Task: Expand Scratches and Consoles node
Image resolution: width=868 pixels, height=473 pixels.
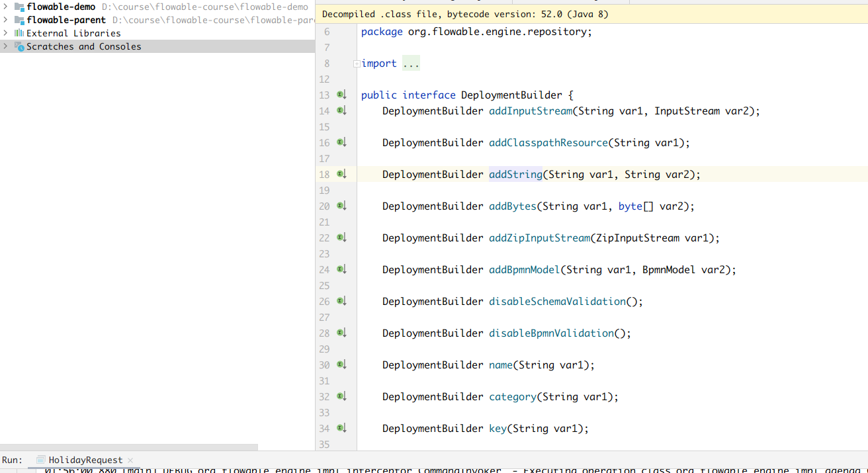Action: coord(6,46)
